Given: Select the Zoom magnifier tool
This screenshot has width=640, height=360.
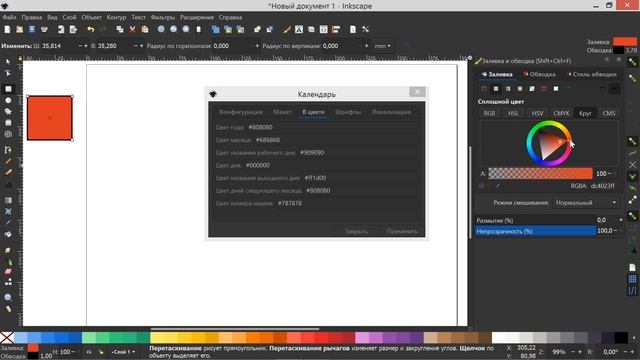Looking at the screenshot, I should click(x=8, y=298).
